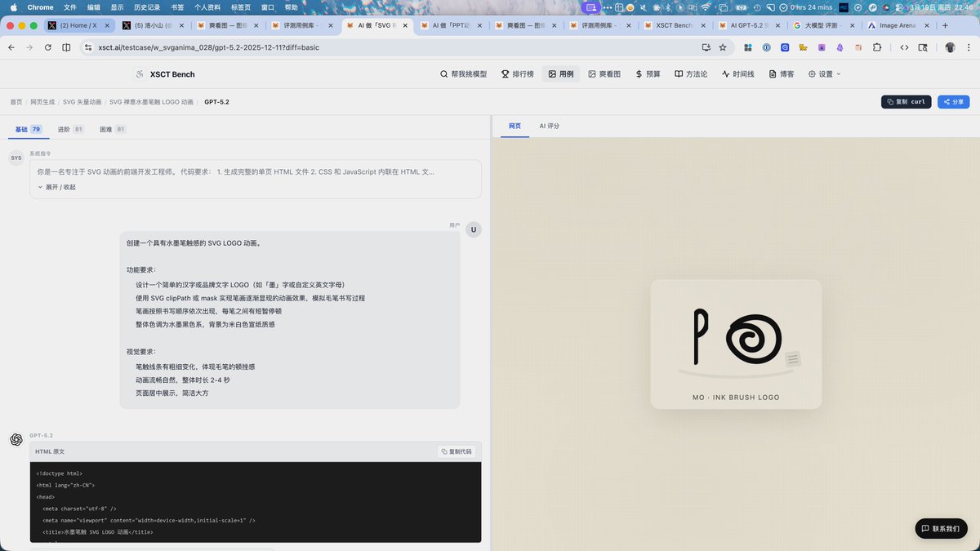Switch to the AI 评分 tab
The width and height of the screenshot is (980, 551).
click(x=550, y=126)
